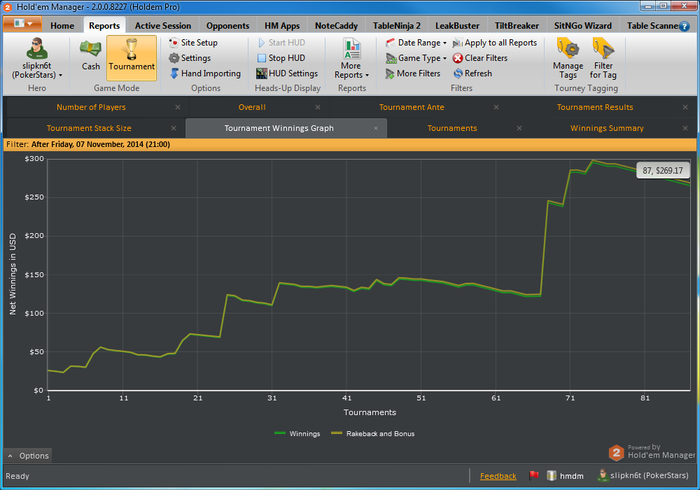Toggle Tournament game mode button
The height and width of the screenshot is (490, 700).
pos(132,58)
